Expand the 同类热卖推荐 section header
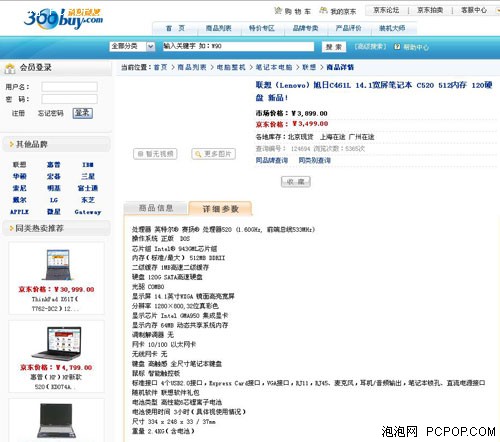The width and height of the screenshot is (500, 442). pos(56,228)
